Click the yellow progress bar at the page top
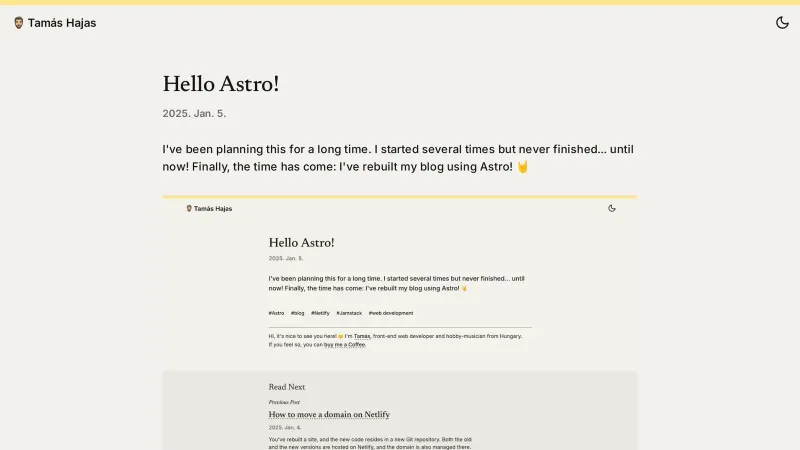Image resolution: width=800 pixels, height=450 pixels. tap(400, 2)
